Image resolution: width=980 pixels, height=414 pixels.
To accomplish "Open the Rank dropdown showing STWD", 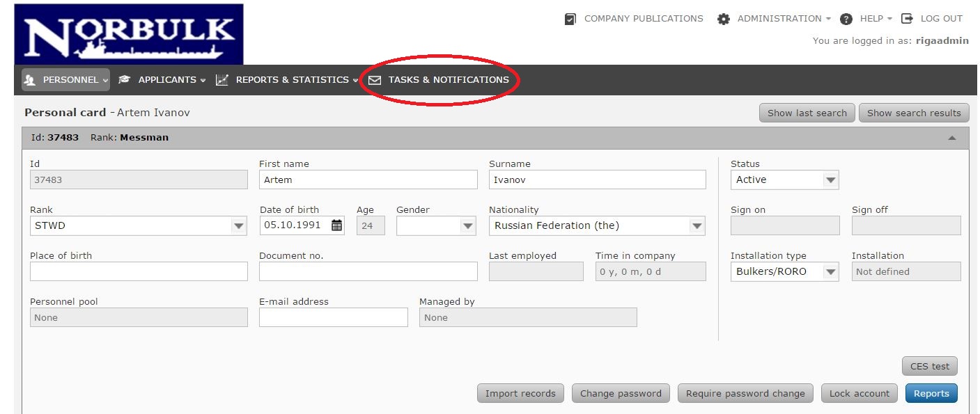I will pyautogui.click(x=239, y=225).
